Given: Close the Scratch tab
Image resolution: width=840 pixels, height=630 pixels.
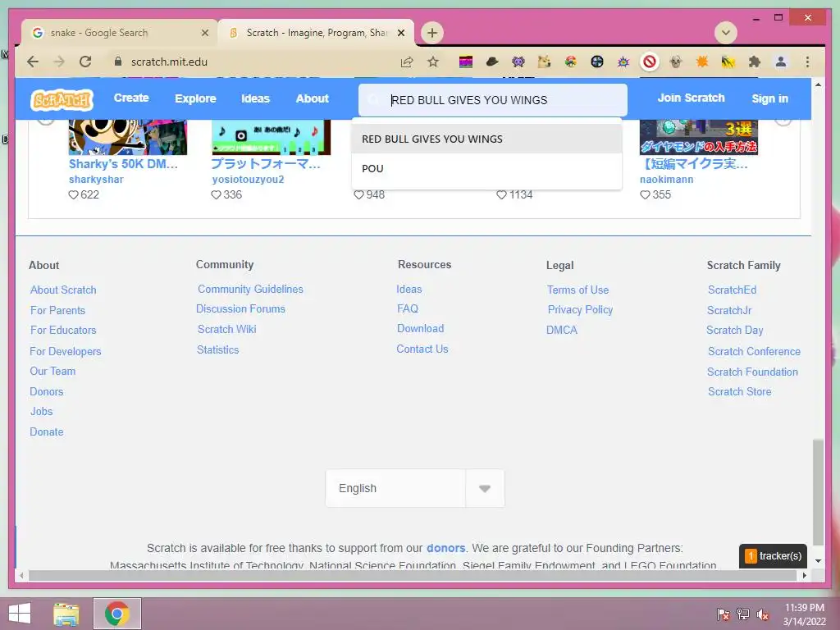Looking at the screenshot, I should [400, 33].
